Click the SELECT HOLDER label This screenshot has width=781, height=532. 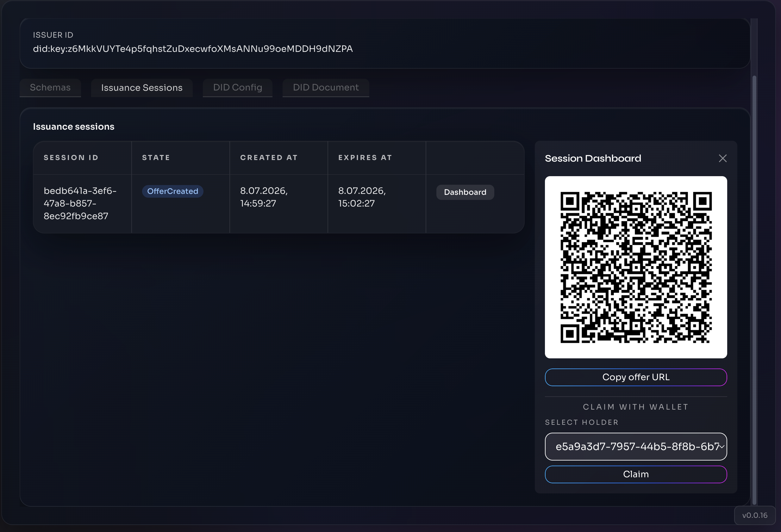(x=581, y=422)
